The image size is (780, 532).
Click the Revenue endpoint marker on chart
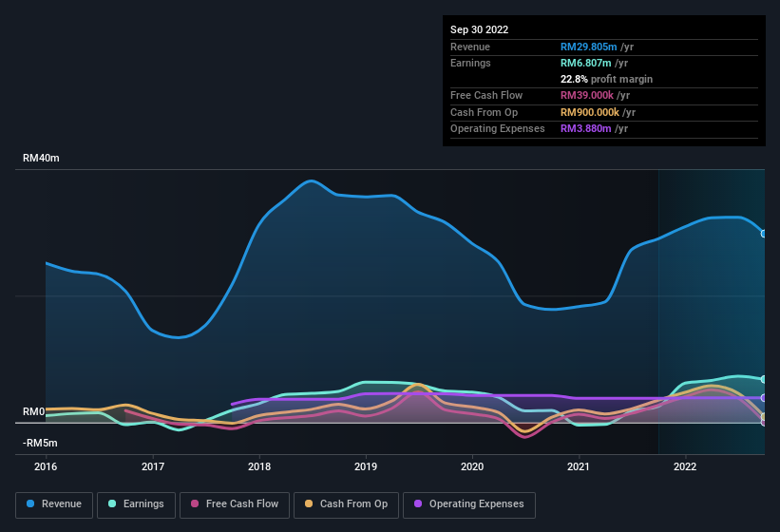tap(764, 234)
